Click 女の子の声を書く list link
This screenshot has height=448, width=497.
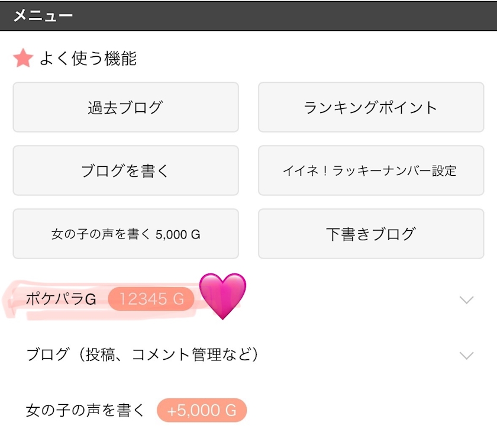tap(85, 410)
